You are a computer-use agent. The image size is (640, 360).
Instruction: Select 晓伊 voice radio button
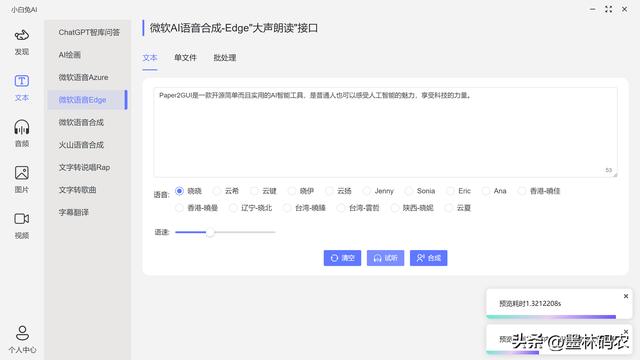pos(292,191)
